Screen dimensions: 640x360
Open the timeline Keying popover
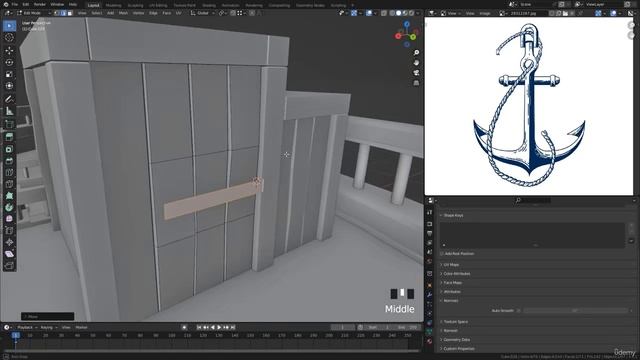(48, 327)
